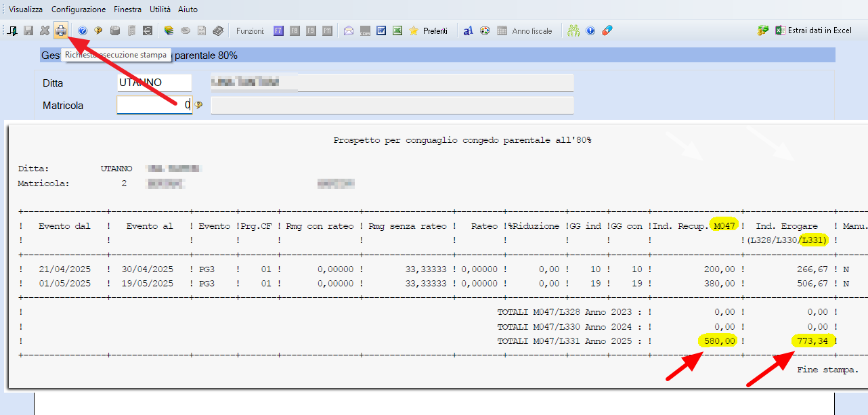868x415 pixels.
Task: Click the green Excel icon beside Word
Action: 397,30
